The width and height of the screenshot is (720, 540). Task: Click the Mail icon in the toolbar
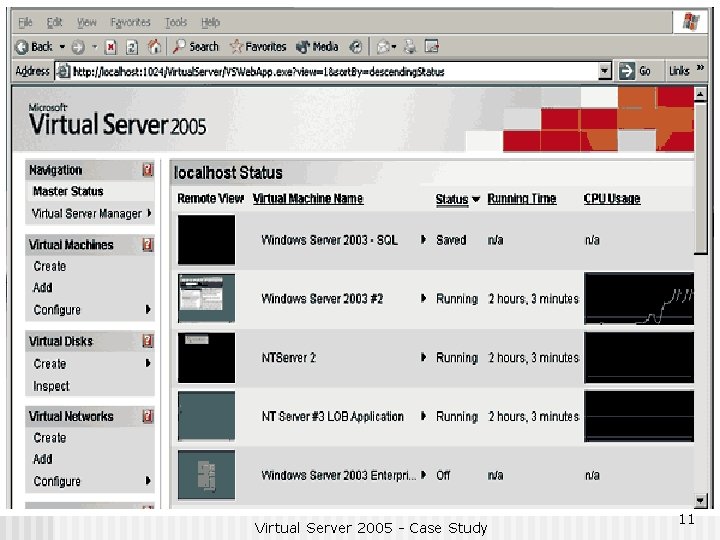384,47
